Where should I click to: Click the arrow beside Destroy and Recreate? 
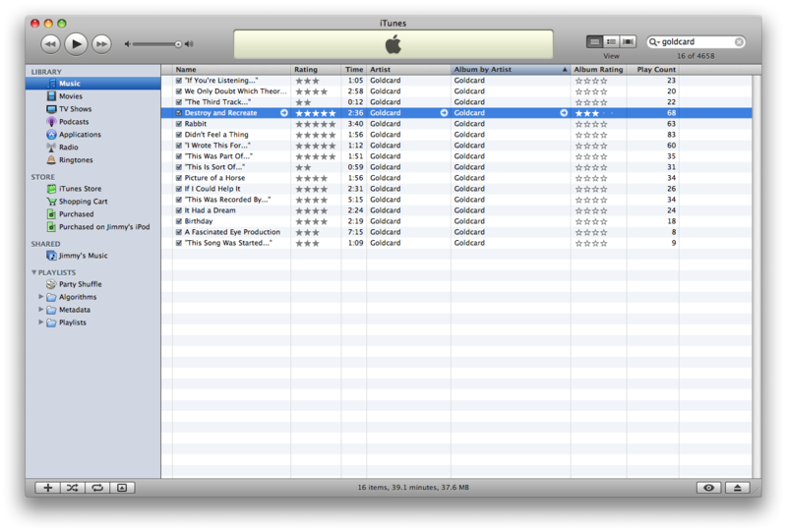284,113
